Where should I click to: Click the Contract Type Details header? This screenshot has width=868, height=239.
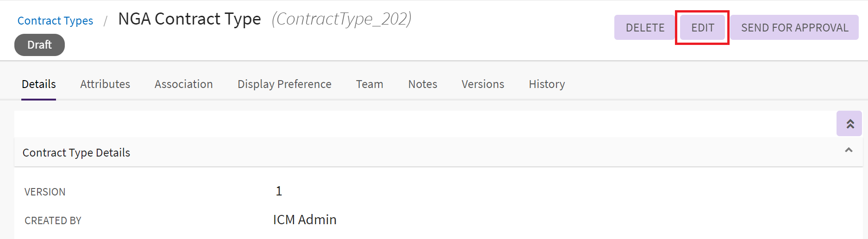[x=76, y=152]
